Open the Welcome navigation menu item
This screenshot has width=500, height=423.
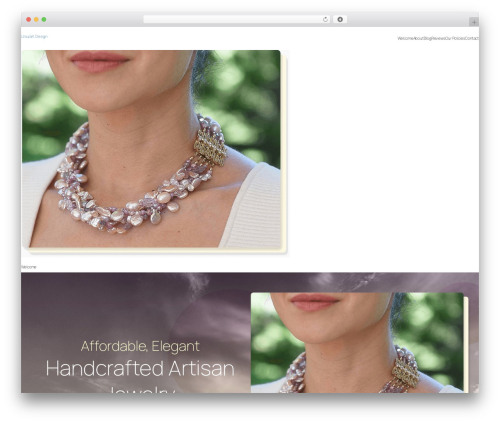pyautogui.click(x=405, y=38)
